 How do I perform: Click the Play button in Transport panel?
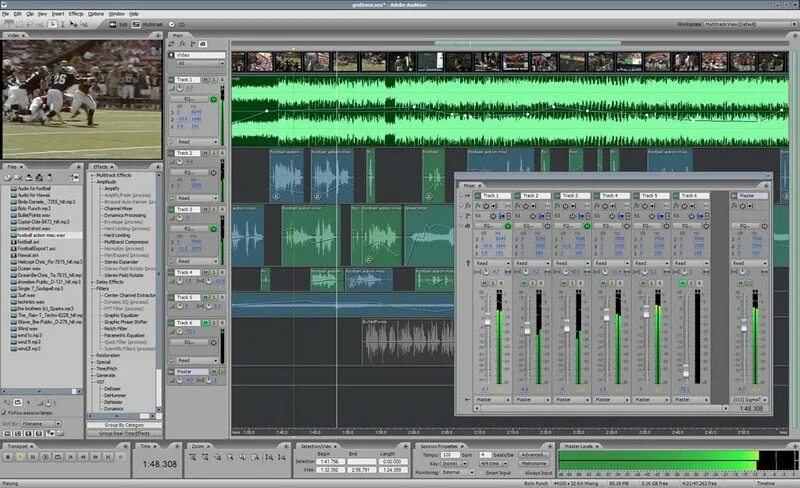(x=20, y=457)
